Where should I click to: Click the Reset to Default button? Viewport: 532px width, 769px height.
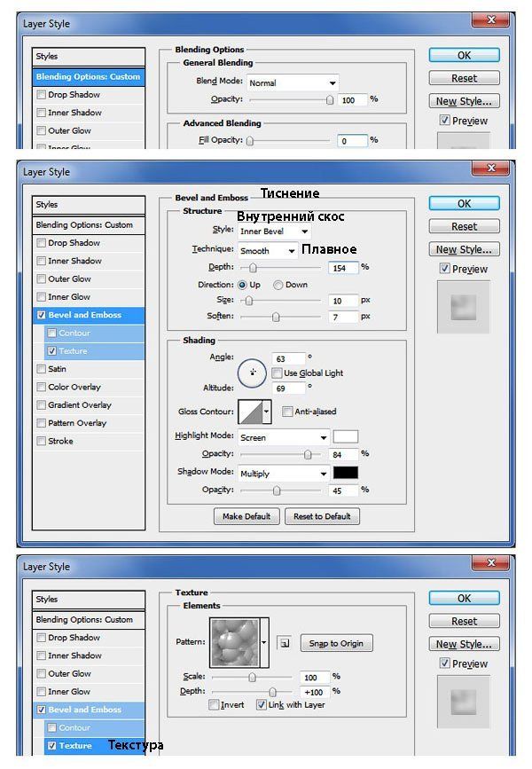[322, 516]
